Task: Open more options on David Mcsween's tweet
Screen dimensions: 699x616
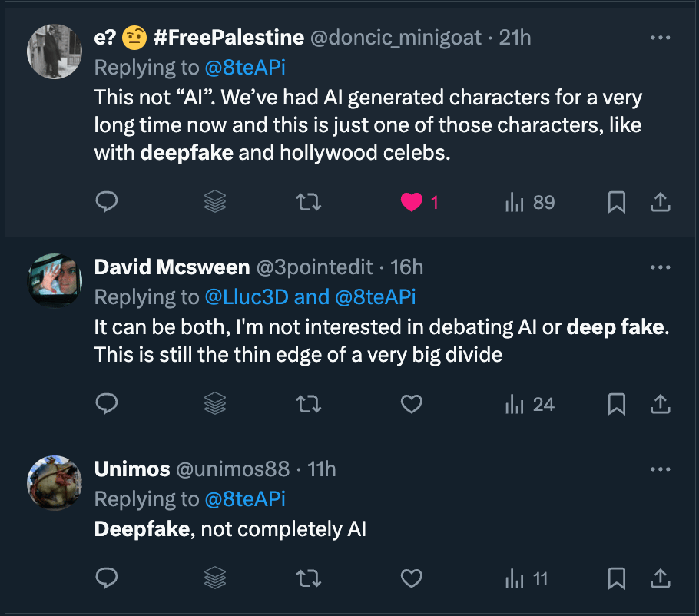Action: click(661, 267)
